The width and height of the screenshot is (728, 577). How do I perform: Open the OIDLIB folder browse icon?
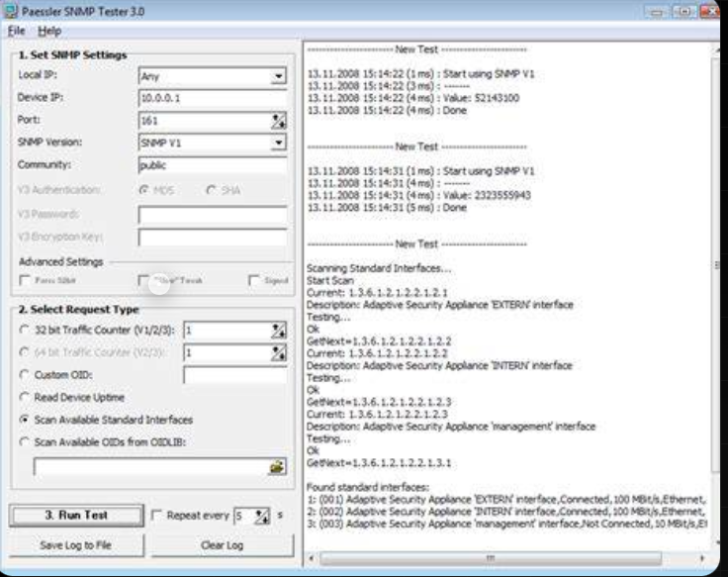[277, 467]
